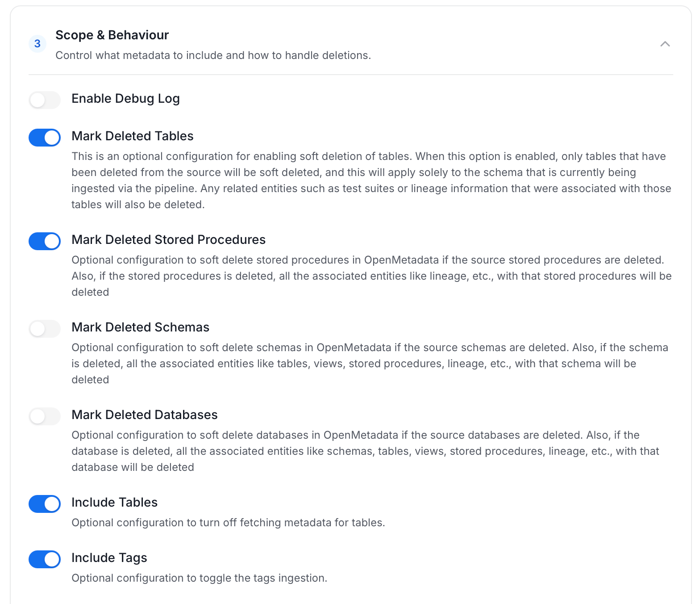Disable Mark Deleted Stored Procedures toggle

click(45, 241)
